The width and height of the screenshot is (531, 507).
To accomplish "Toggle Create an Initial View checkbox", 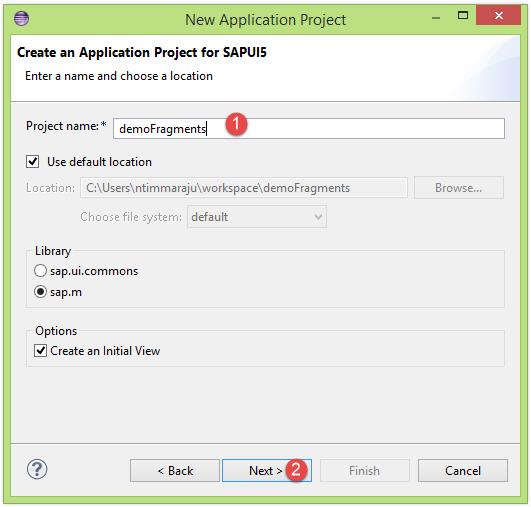I will point(40,351).
